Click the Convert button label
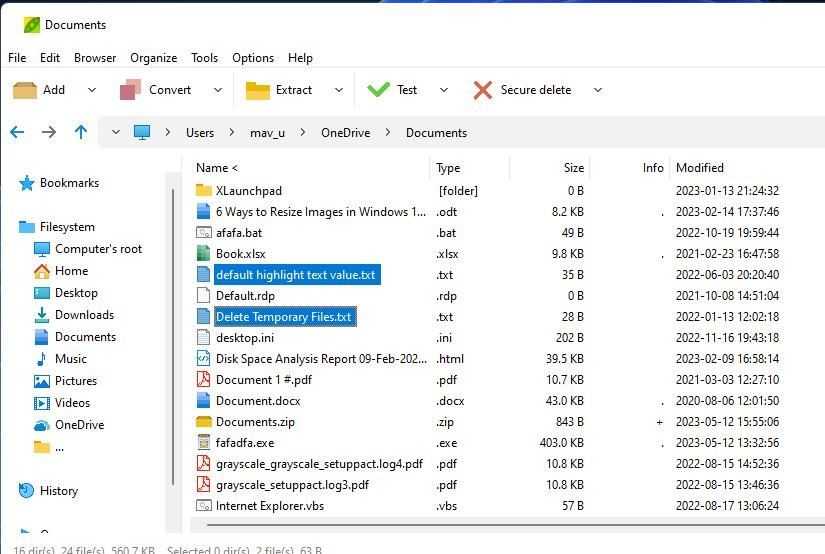 pyautogui.click(x=170, y=90)
